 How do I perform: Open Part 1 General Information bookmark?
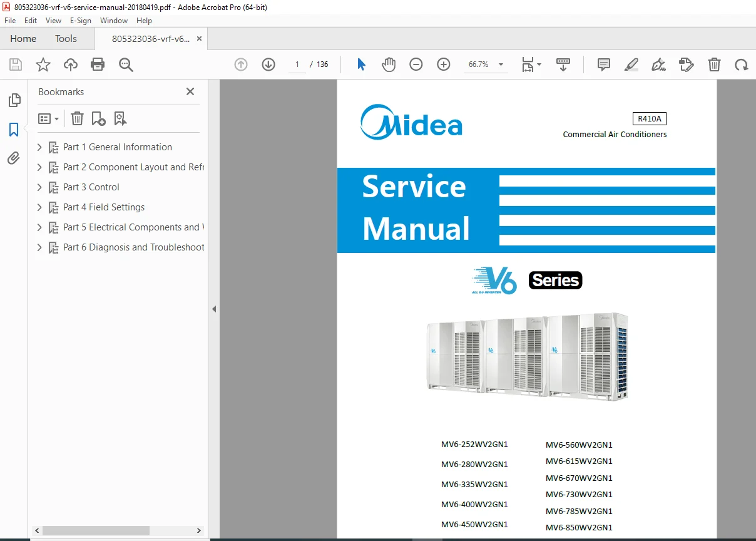point(118,147)
